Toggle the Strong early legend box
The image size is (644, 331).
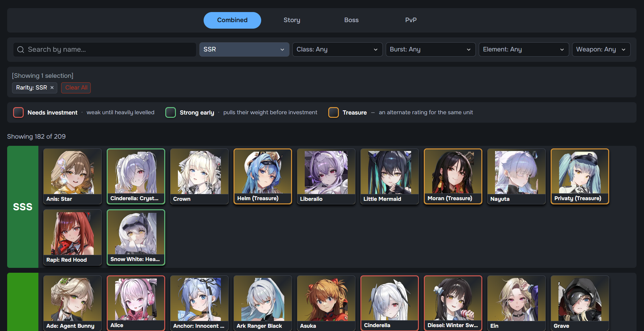pyautogui.click(x=170, y=112)
